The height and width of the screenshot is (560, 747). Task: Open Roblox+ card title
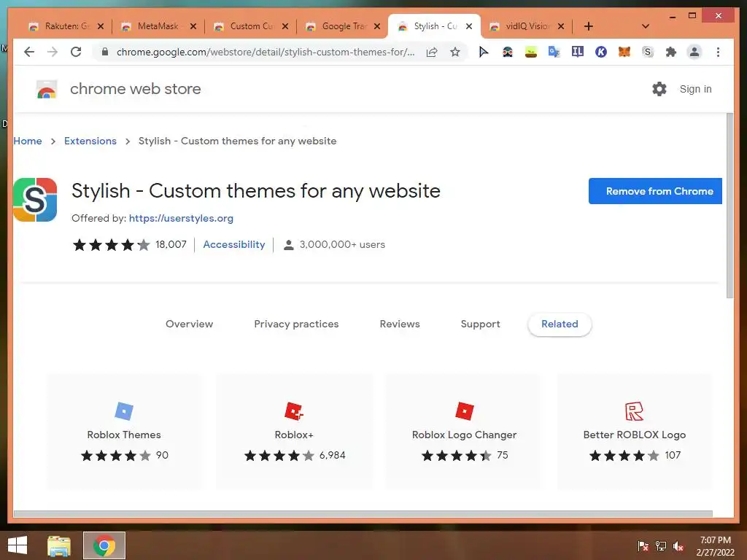294,435
